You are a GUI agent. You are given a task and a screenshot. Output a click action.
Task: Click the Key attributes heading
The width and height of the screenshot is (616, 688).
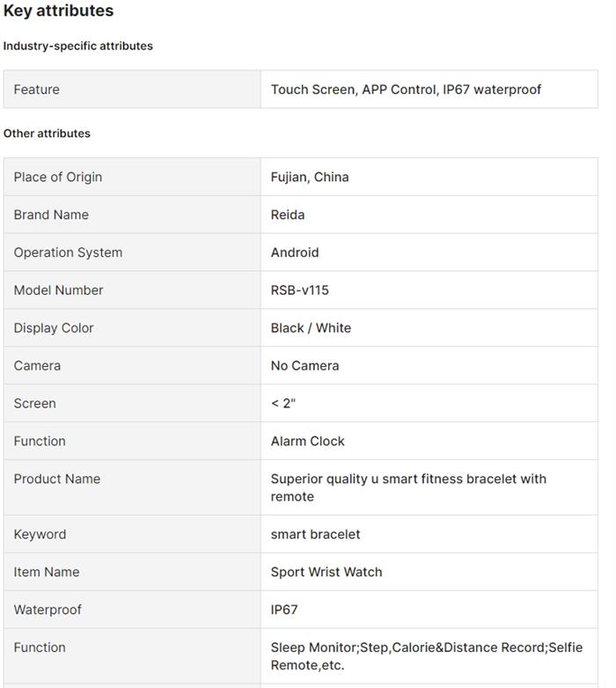[58, 11]
